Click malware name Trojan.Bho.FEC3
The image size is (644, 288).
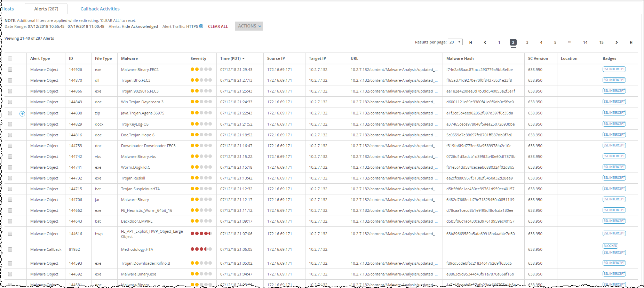pyautogui.click(x=136, y=80)
